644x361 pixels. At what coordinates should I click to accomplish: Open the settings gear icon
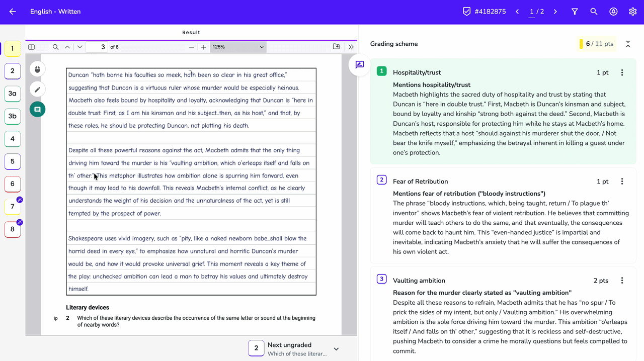633,12
